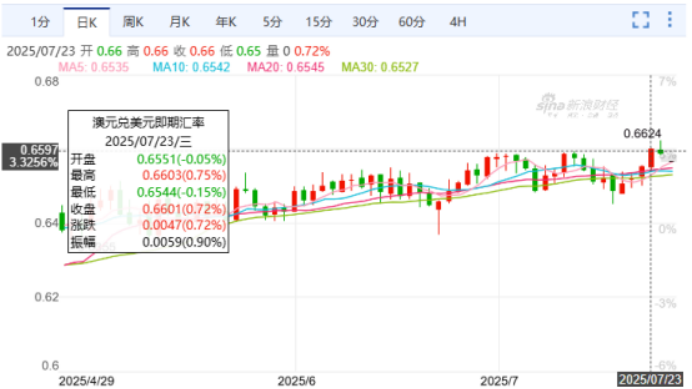The image size is (692, 389).
Task: Select the 年K yearly tab
Action: coord(226,22)
